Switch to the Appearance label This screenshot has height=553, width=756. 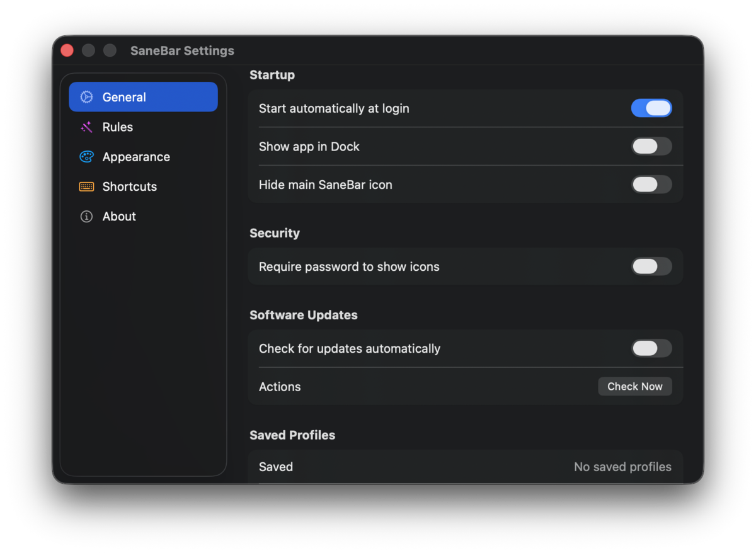tap(136, 157)
